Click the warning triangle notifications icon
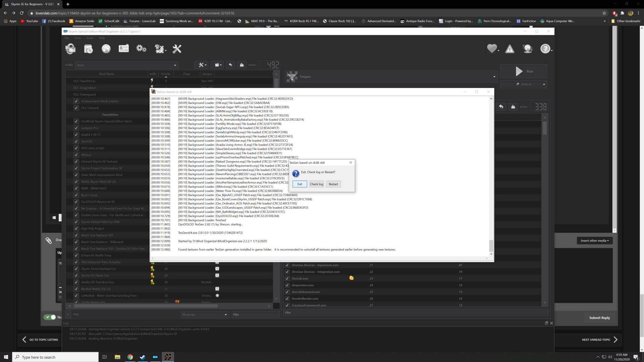 [x=510, y=49]
